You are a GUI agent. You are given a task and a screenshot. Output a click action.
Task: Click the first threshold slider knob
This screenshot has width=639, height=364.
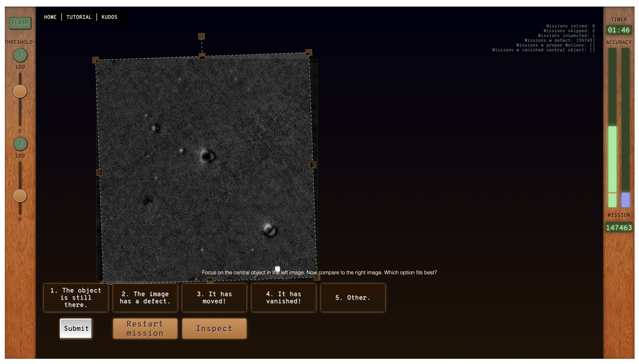(x=20, y=92)
